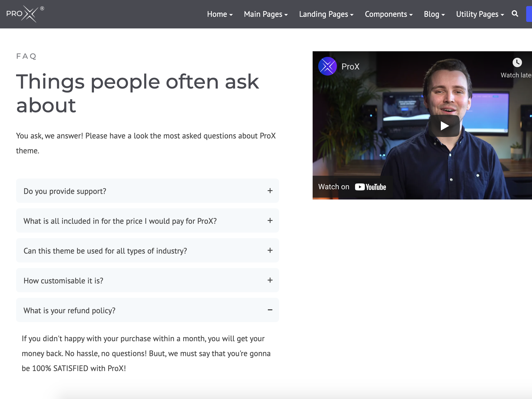The height and width of the screenshot is (399, 532).
Task: Click the ProX logo in header
Action: 25,14
